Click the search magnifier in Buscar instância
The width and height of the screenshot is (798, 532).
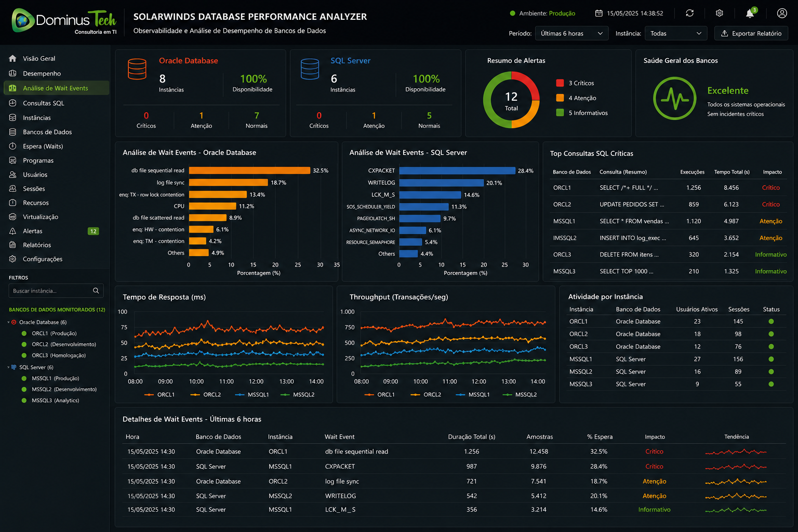[96, 290]
